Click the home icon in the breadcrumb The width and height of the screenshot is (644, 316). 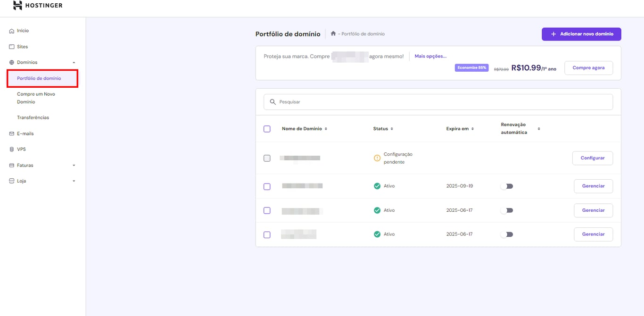(x=333, y=33)
